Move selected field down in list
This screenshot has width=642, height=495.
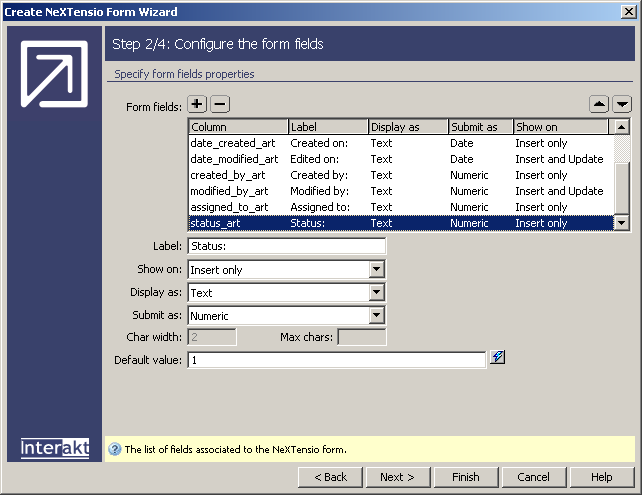622,104
